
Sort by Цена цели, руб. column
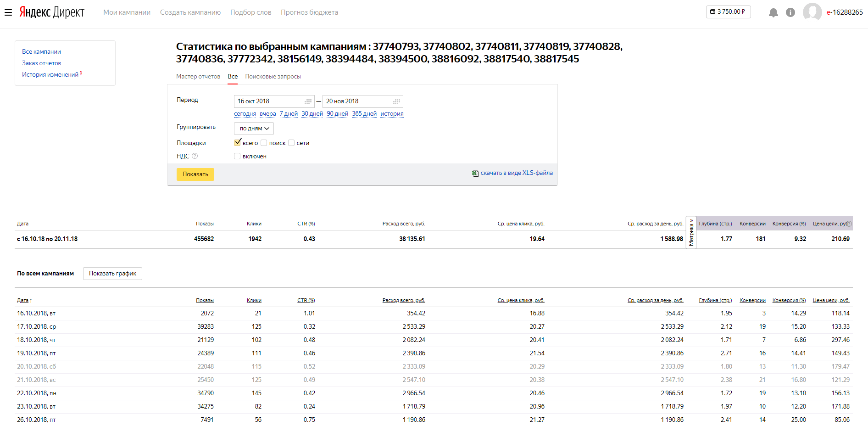[x=831, y=301]
